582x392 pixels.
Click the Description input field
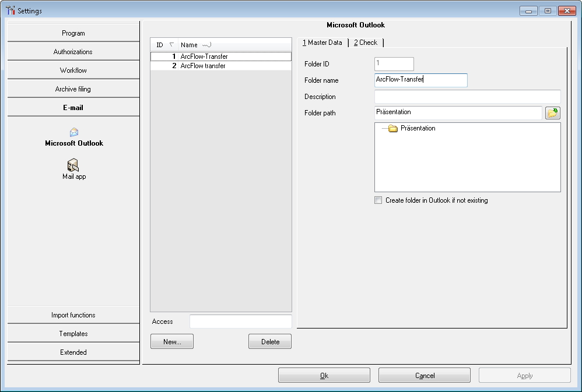[468, 97]
